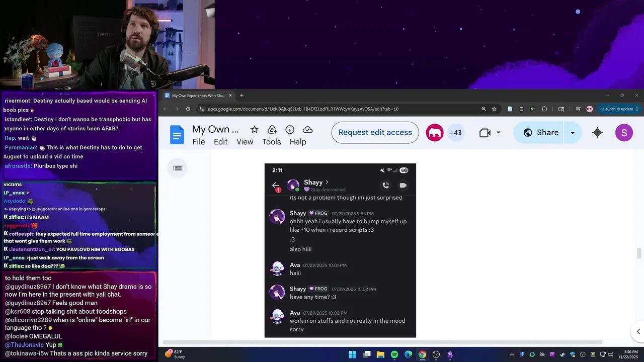Click Request edit access button
The width and height of the screenshot is (644, 362).
375,133
